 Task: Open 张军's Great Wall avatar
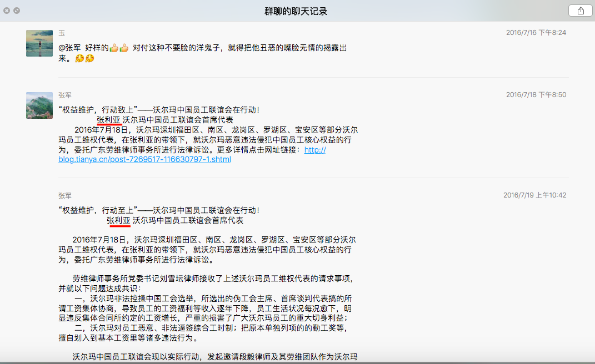coord(39,105)
